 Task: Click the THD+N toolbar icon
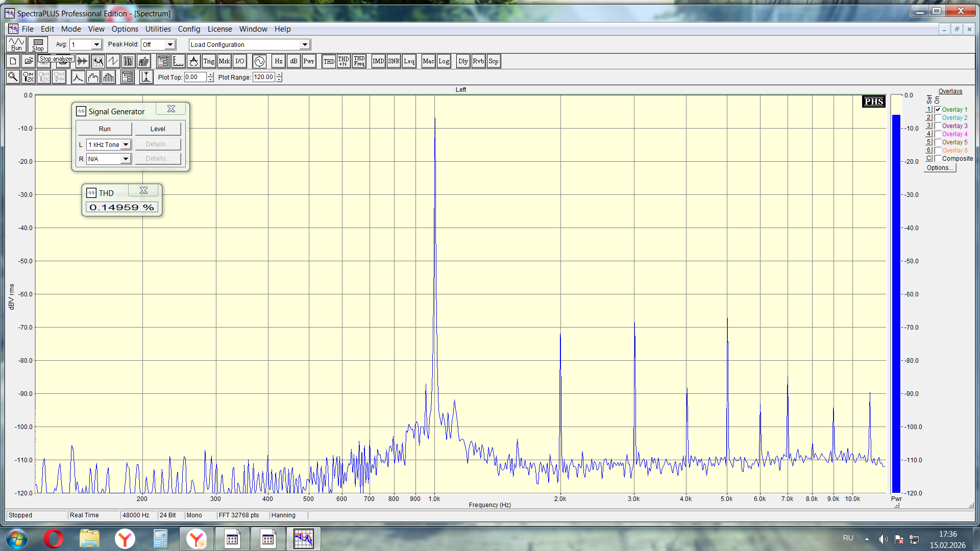pyautogui.click(x=344, y=61)
